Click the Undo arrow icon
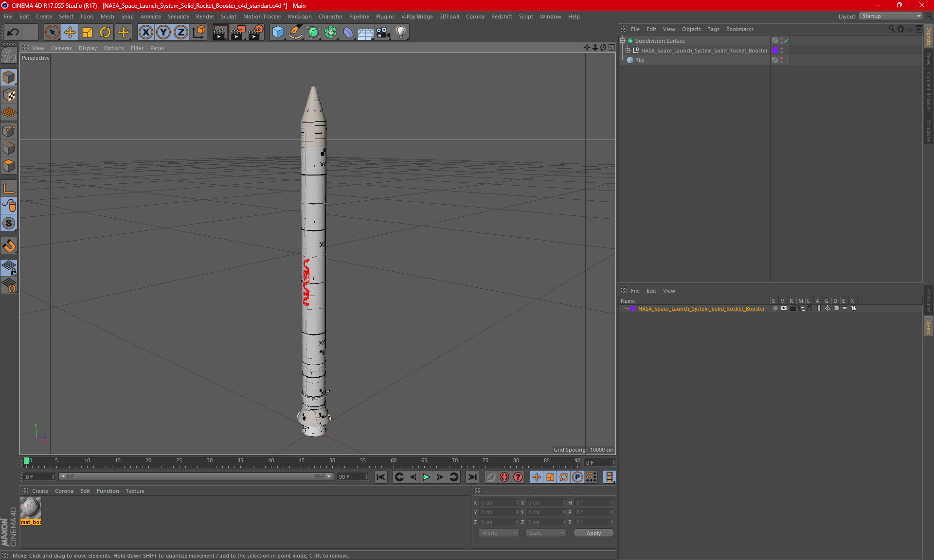The height and width of the screenshot is (560, 934). [x=13, y=32]
